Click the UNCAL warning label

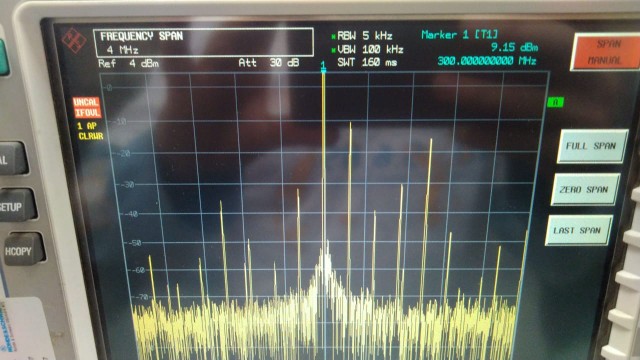[x=86, y=102]
